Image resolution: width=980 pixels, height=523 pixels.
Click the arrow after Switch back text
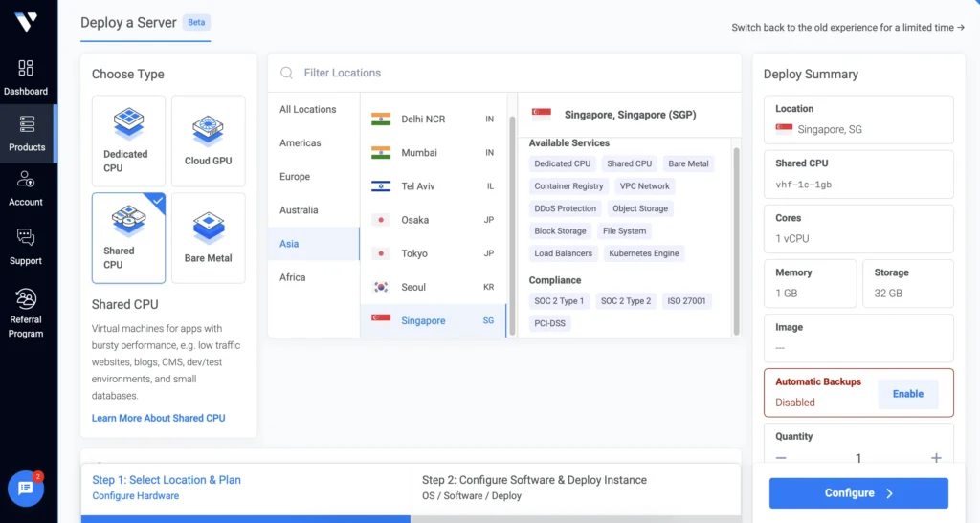(x=961, y=28)
